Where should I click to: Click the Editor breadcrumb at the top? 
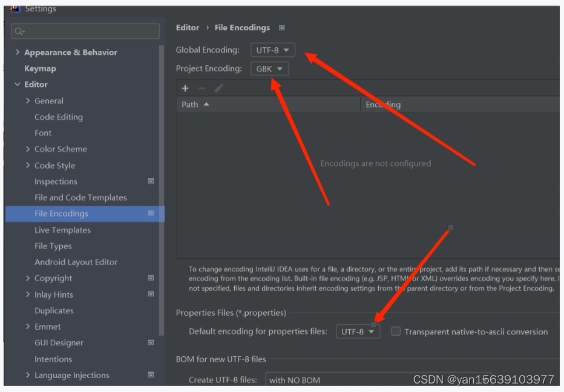[x=188, y=27]
